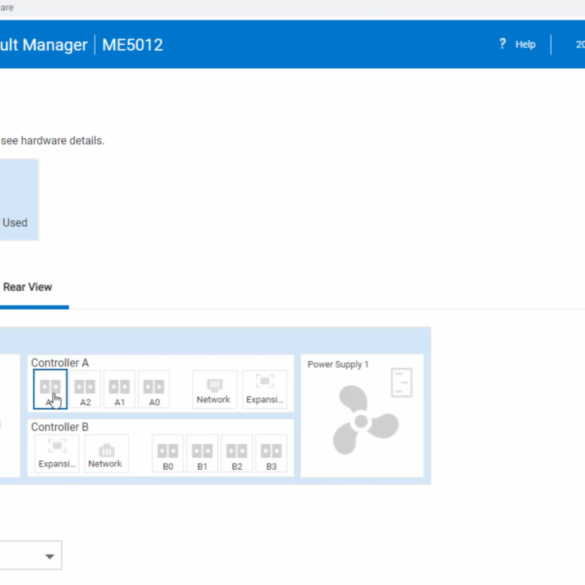Click the Power Supply 1 module icon
Image resolution: width=585 pixels, height=585 pixels.
[x=401, y=382]
